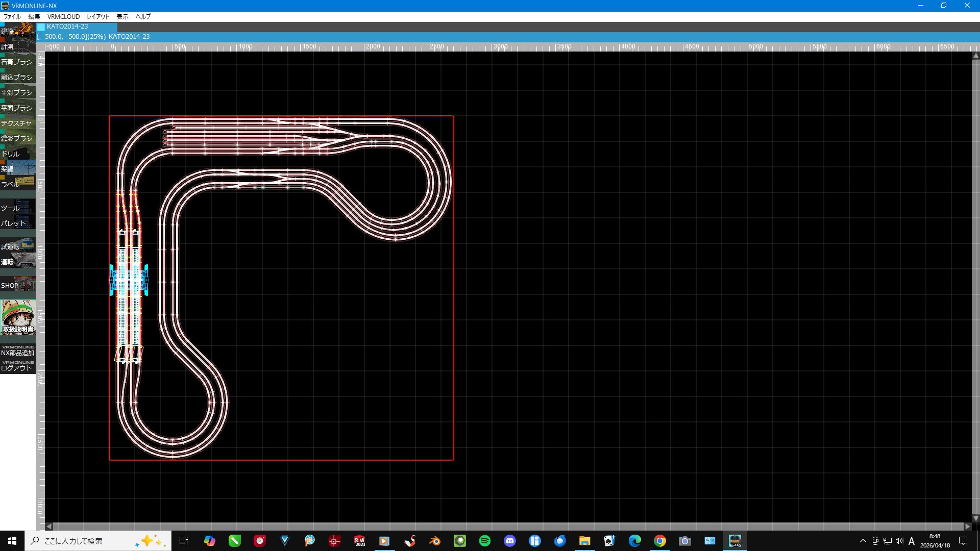Open the 取扱説明書 manual icon
Screen dimensions: 980x551
coord(18,318)
